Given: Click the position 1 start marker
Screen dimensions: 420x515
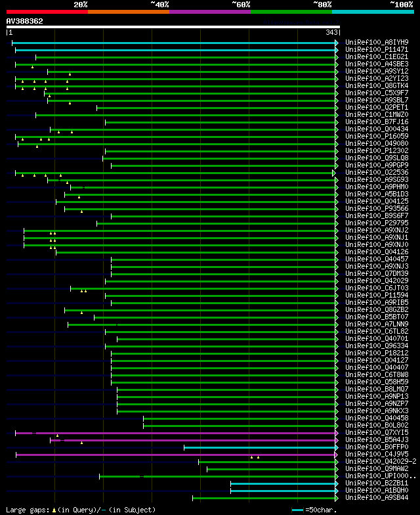Looking at the screenshot, I should click(10, 32).
